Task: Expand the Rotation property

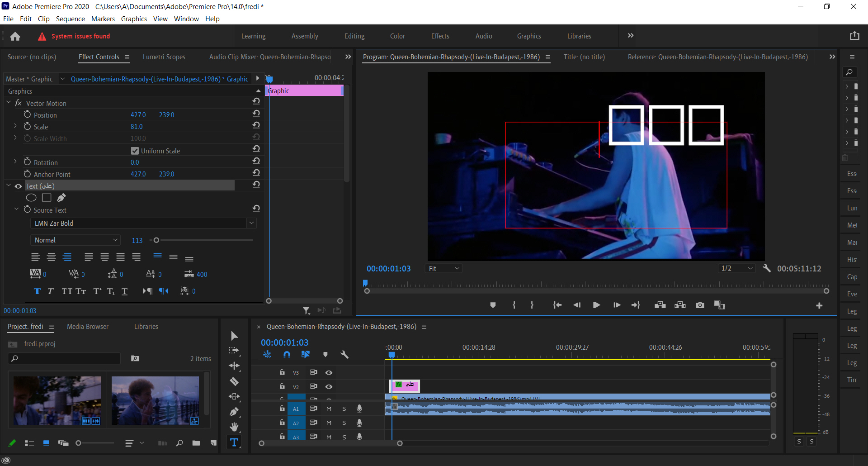Action: tap(15, 162)
